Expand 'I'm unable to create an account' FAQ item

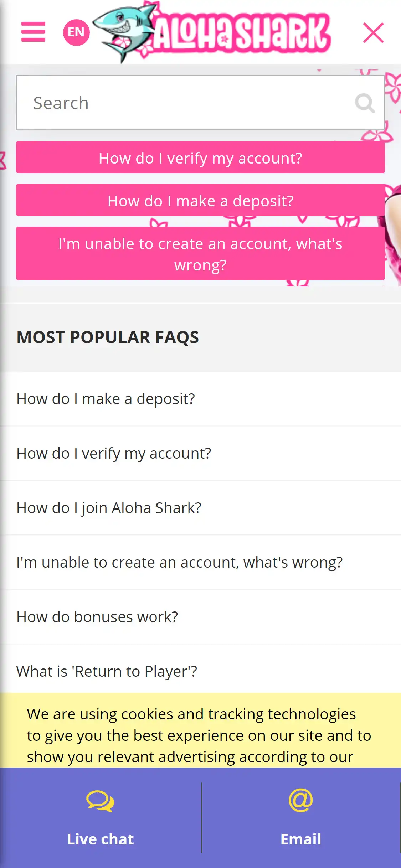pyautogui.click(x=180, y=563)
